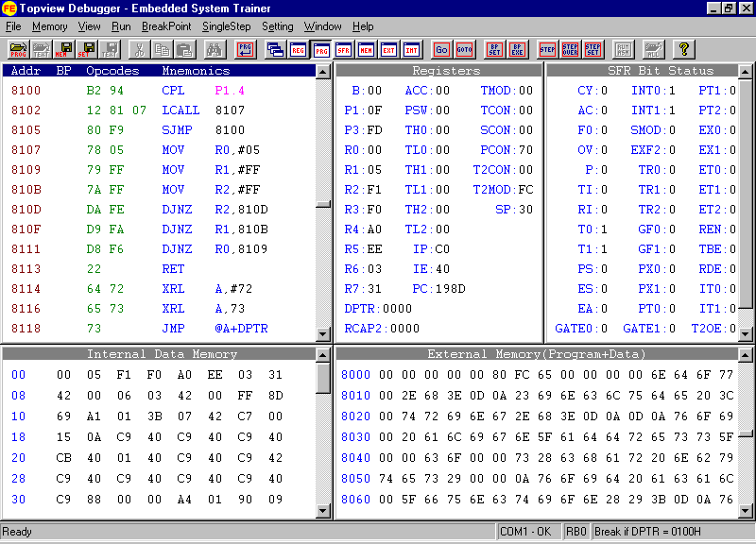Select the LCALL 8107 instruction row
Viewport: 756px width, 544px height.
161,110
